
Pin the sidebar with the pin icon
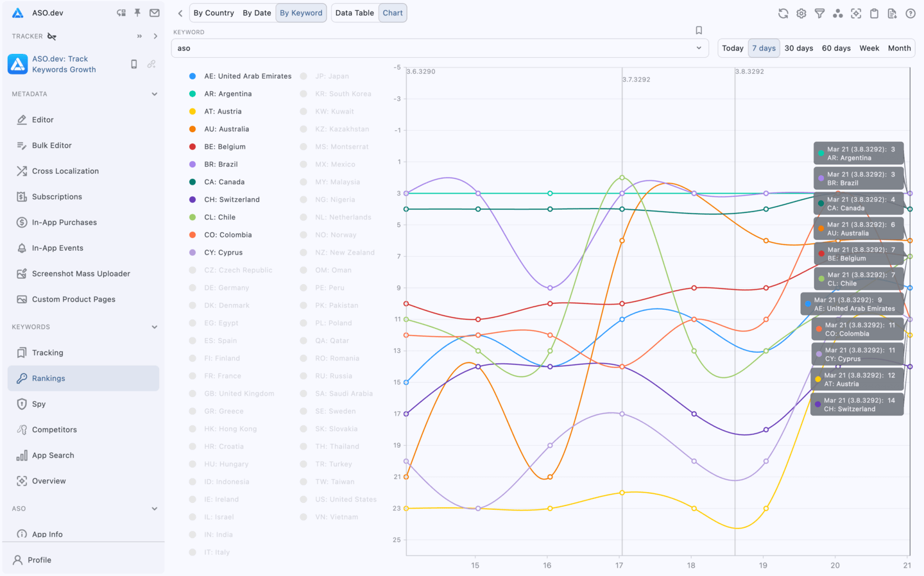point(137,12)
